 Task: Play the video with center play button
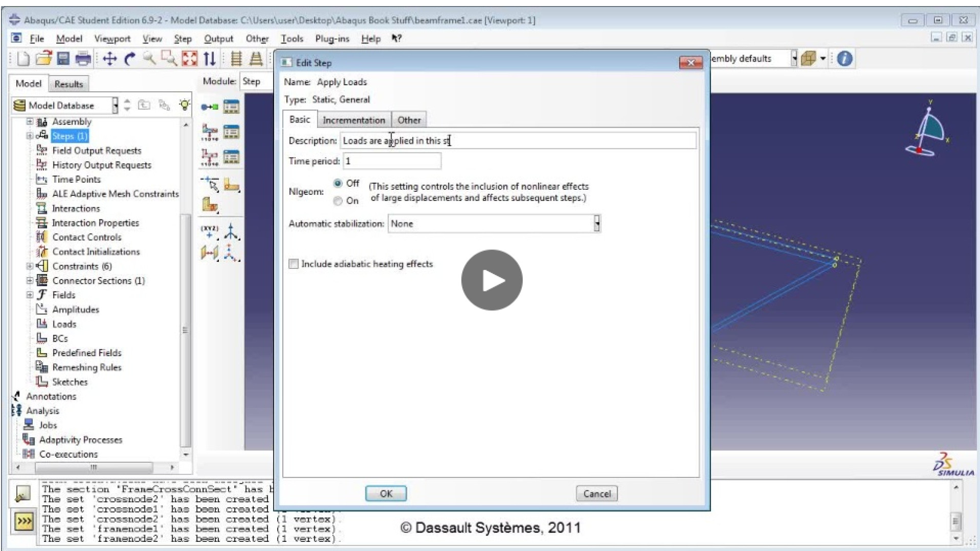pyautogui.click(x=492, y=280)
